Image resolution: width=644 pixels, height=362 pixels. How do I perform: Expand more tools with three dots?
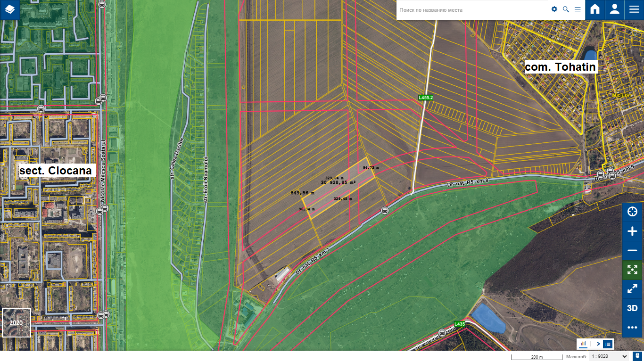[x=632, y=328]
